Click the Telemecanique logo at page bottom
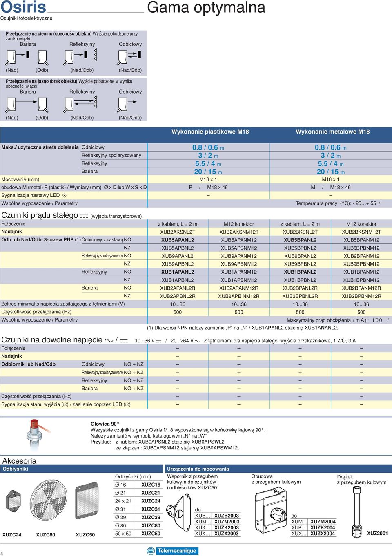 coord(172,551)
